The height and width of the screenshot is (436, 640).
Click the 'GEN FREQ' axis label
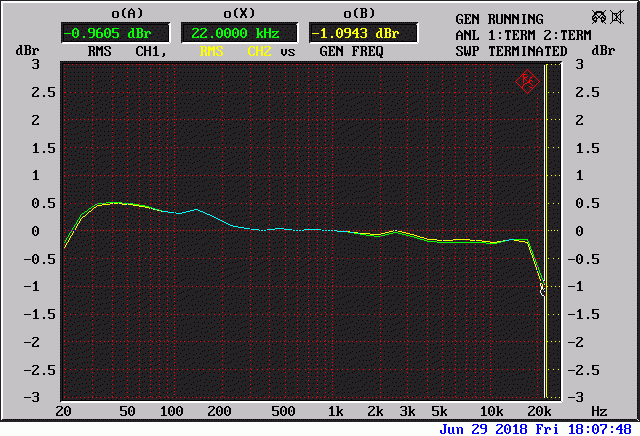351,51
